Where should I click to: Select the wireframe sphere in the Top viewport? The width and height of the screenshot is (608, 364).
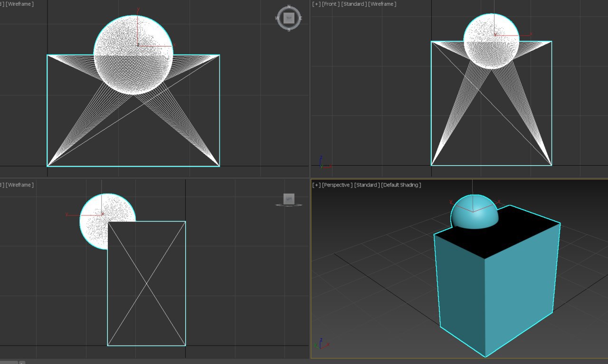(x=133, y=55)
